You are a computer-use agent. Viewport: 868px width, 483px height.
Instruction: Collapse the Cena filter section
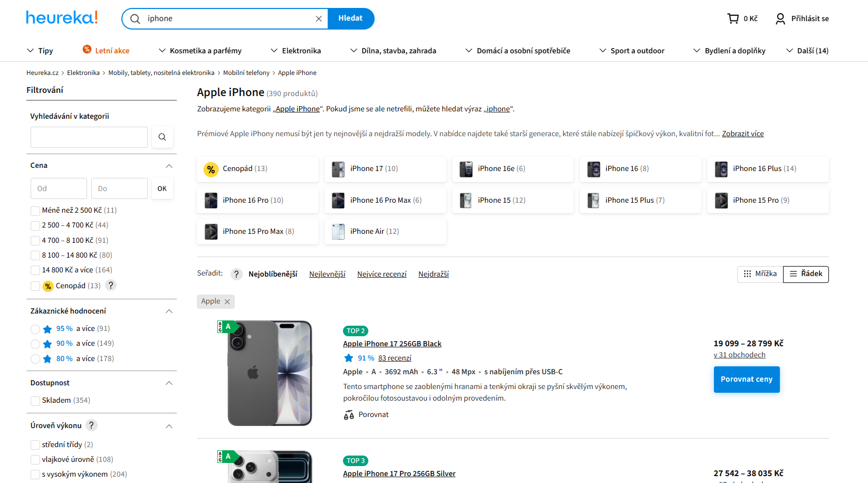[169, 166]
